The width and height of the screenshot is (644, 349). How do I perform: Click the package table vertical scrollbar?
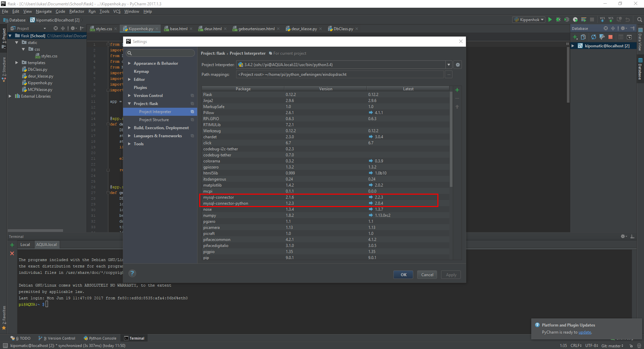451,139
